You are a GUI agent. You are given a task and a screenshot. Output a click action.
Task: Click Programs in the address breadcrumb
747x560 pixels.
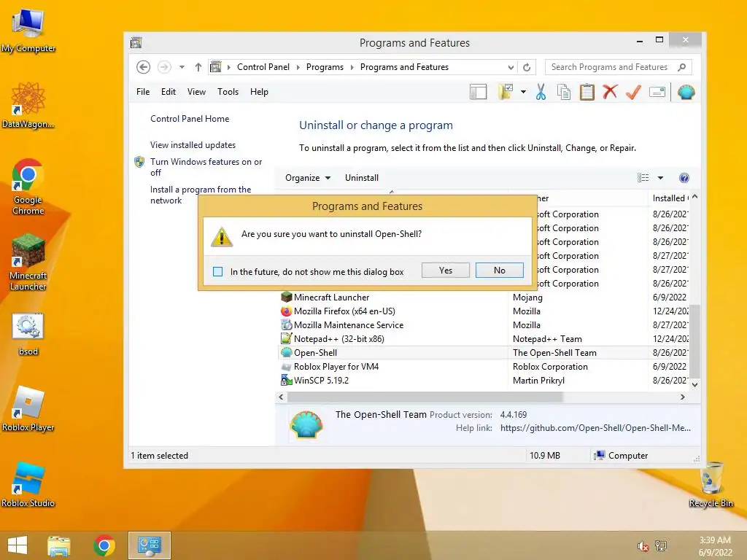pos(325,67)
